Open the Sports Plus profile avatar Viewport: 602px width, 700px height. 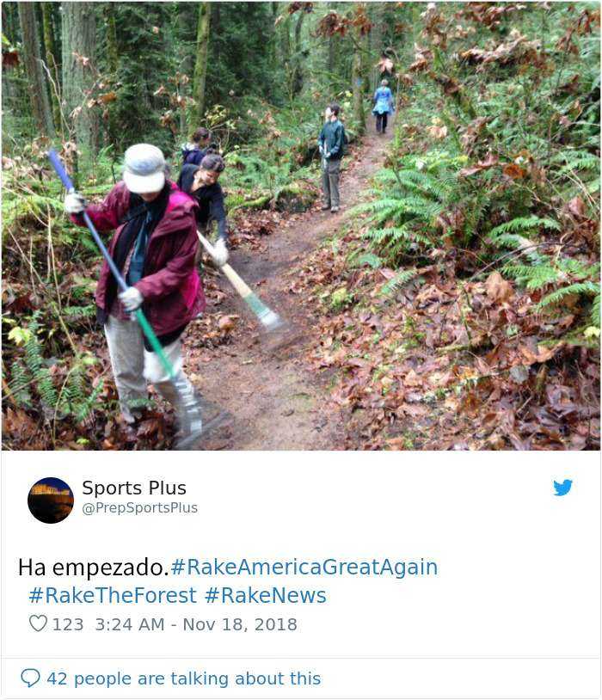[51, 500]
